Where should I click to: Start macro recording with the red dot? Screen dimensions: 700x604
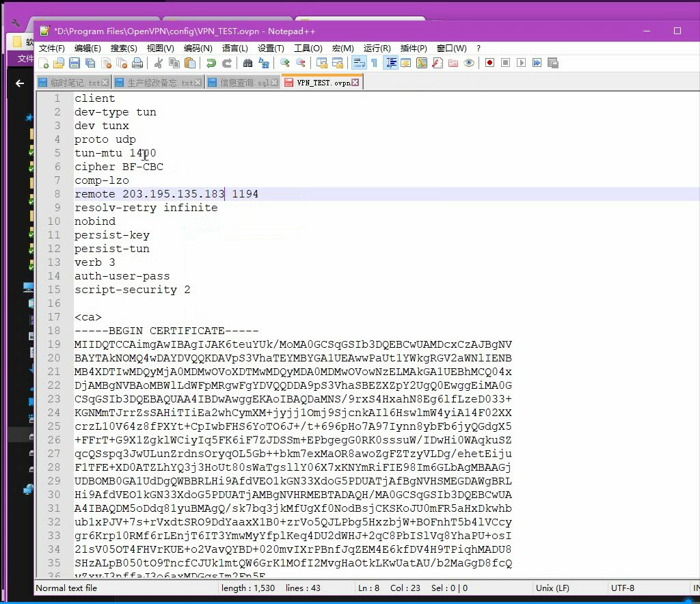[489, 63]
